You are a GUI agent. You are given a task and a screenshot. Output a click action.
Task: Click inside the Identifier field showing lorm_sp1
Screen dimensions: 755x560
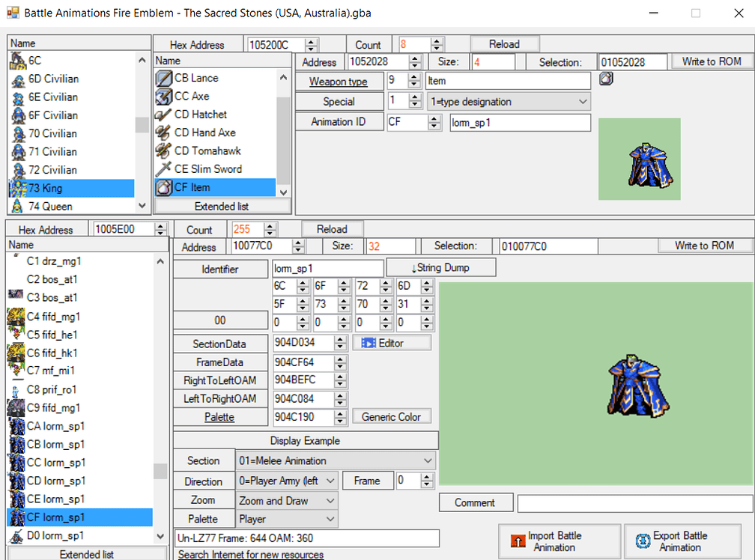pyautogui.click(x=327, y=267)
